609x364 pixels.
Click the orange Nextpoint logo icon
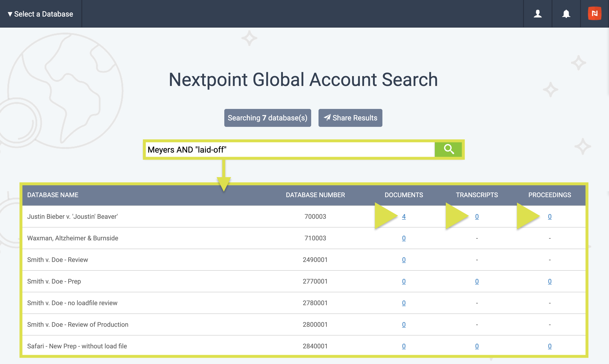pos(595,14)
